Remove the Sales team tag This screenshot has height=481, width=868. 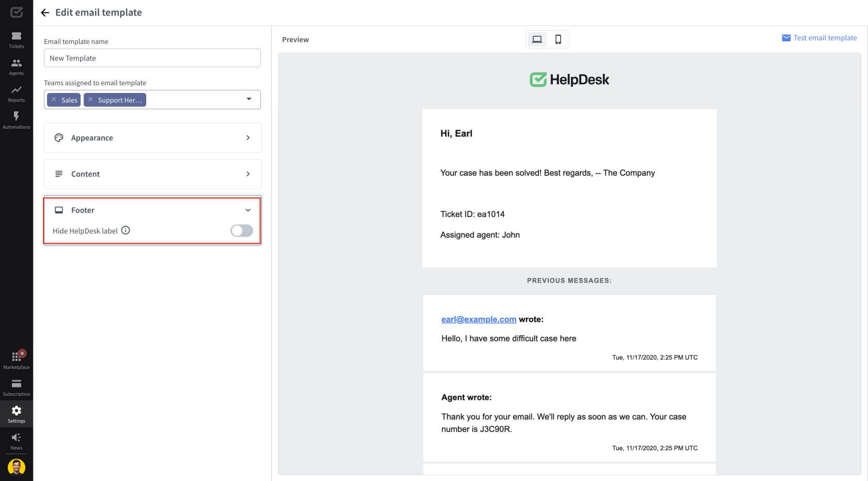[54, 100]
